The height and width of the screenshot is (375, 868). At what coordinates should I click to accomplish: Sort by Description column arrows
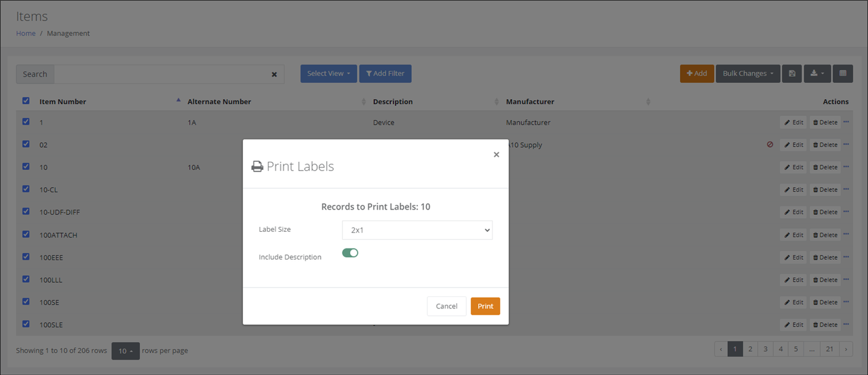pyautogui.click(x=497, y=102)
